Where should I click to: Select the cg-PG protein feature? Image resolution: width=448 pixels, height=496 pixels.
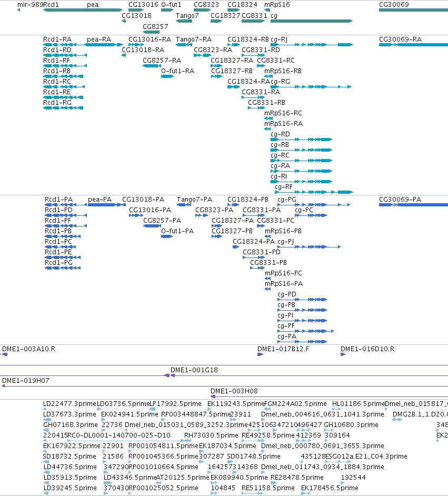point(314,205)
